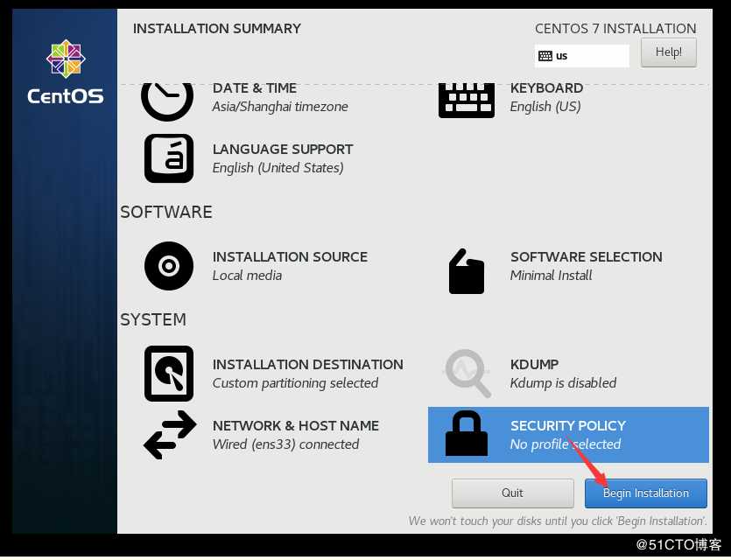The image size is (731, 560).
Task: Click the Security Policy padlock icon
Action: (467, 433)
